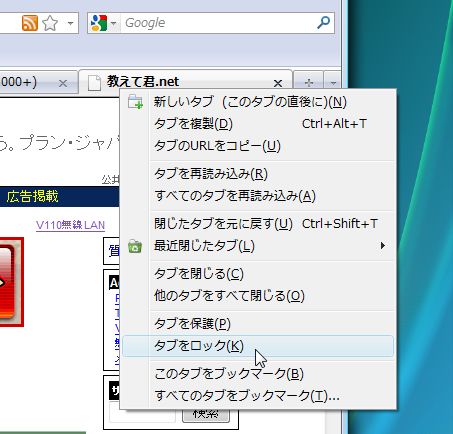Select タブのURLをコピー menu entry
This screenshot has width=453, height=434.
point(258,146)
